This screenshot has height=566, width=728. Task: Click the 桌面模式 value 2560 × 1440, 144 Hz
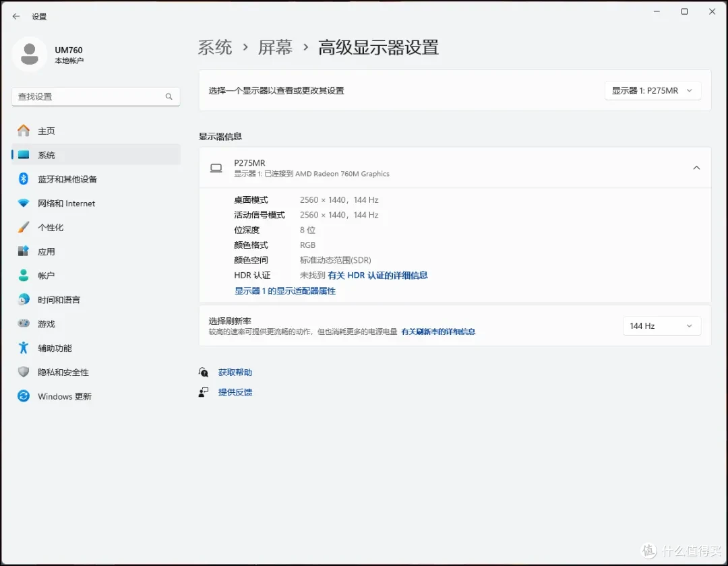click(x=339, y=200)
